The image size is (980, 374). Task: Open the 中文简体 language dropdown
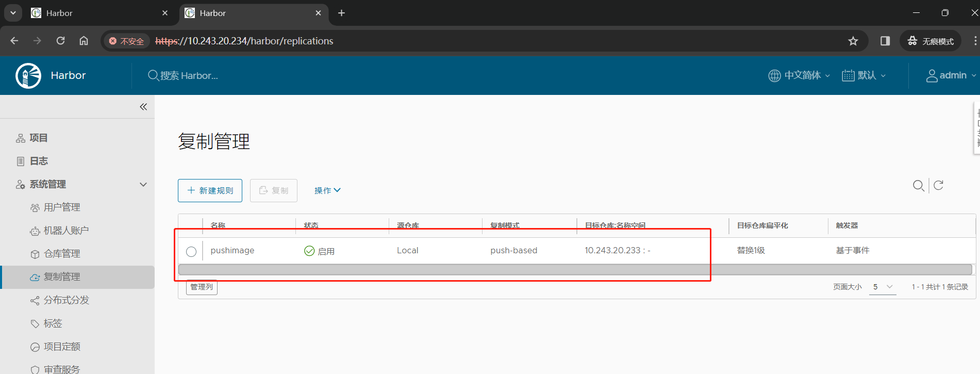(x=799, y=75)
